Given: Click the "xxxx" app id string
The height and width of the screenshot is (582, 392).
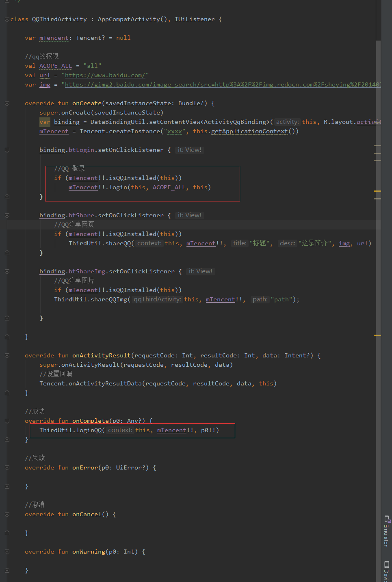Looking at the screenshot, I should pos(175,131).
